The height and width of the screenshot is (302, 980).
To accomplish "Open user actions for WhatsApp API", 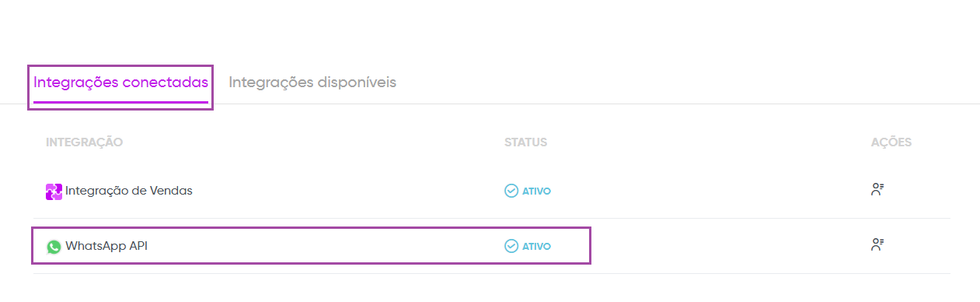I will coord(878,244).
